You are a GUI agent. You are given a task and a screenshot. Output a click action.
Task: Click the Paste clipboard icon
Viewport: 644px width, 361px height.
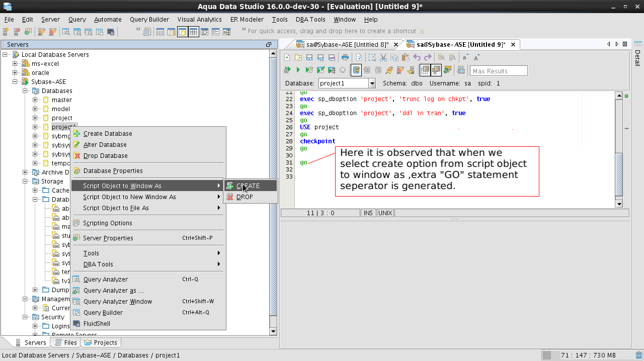pos(406,58)
